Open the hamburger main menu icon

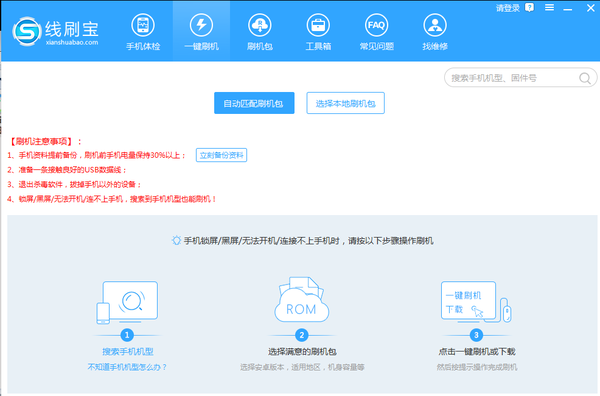click(x=549, y=8)
